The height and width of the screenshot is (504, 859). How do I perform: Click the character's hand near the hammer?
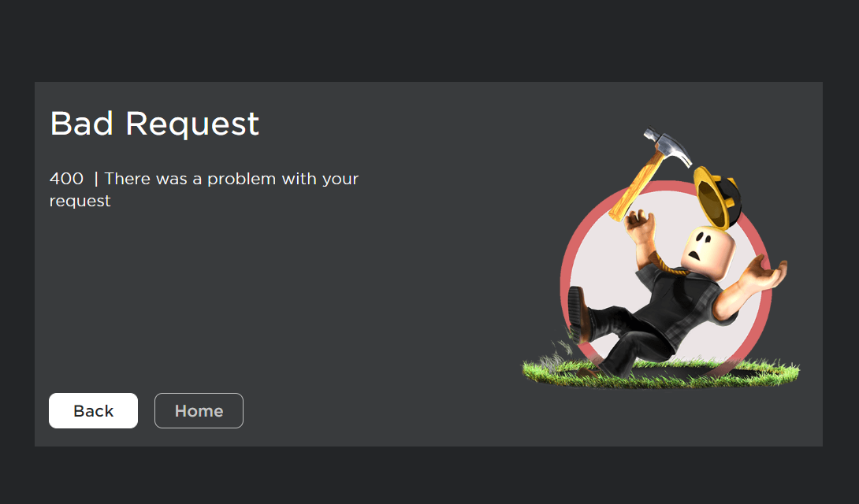point(640,224)
